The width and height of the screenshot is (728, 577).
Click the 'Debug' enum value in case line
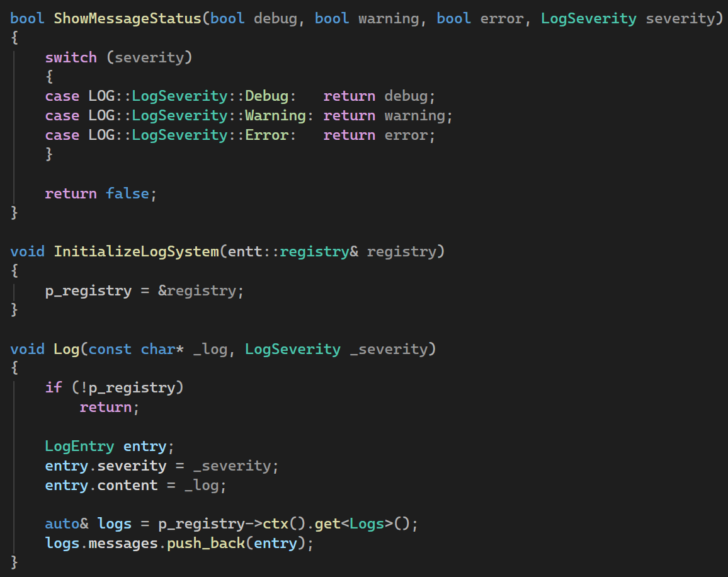coord(266,96)
